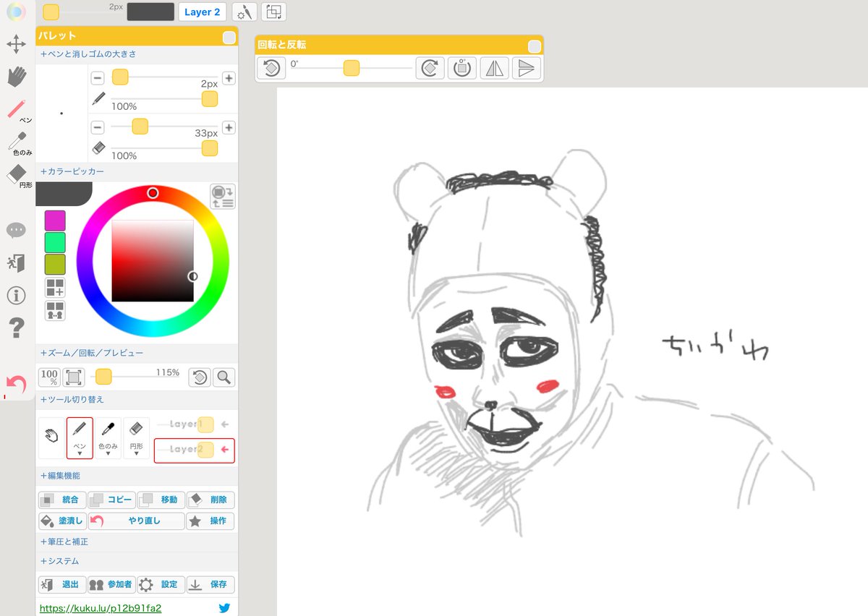Decrease pen size with minus button
The height and width of the screenshot is (616, 868).
coord(98,78)
